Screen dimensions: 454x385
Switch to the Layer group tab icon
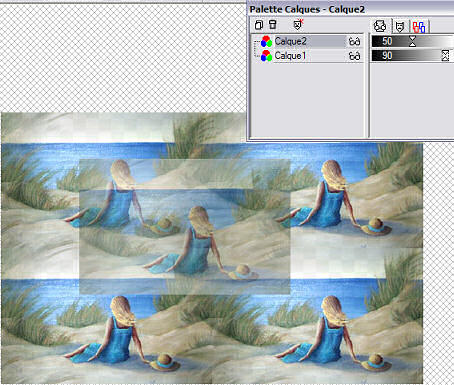click(419, 26)
